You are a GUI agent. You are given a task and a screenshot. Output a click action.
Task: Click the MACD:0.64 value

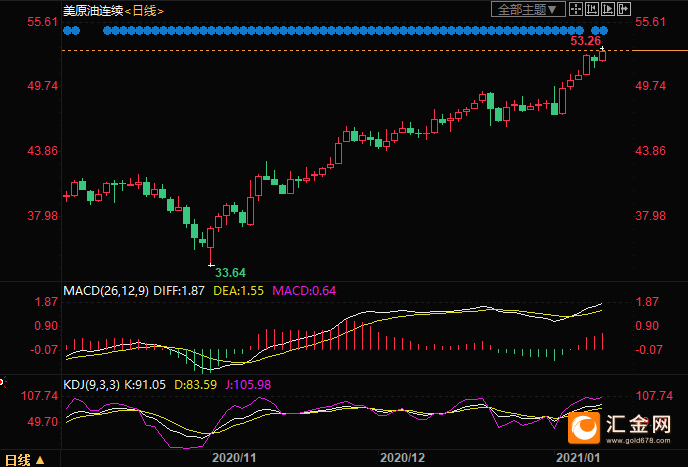coord(304,291)
